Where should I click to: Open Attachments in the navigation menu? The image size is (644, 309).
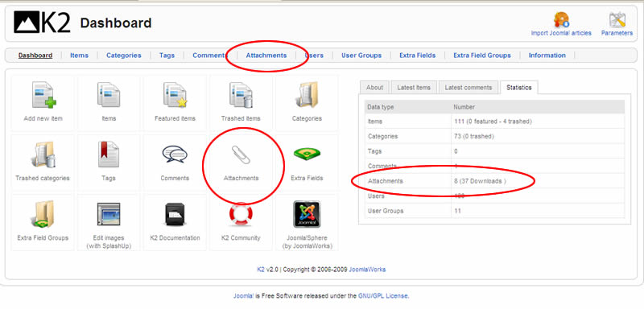pyautogui.click(x=266, y=56)
